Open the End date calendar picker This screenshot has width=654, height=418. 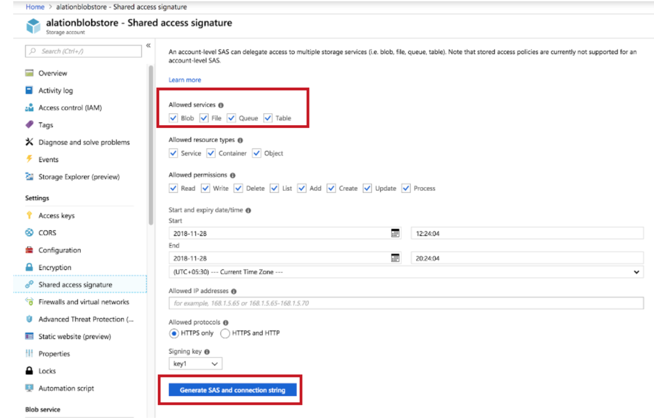pyautogui.click(x=395, y=258)
